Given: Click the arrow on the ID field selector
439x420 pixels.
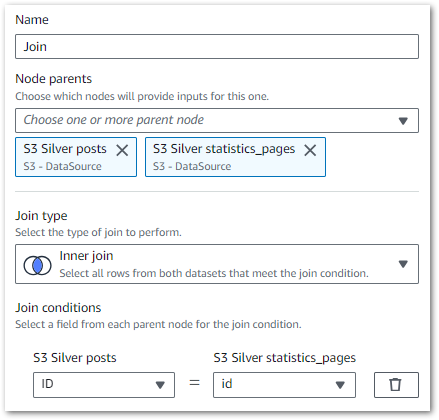Looking at the screenshot, I should point(160,385).
